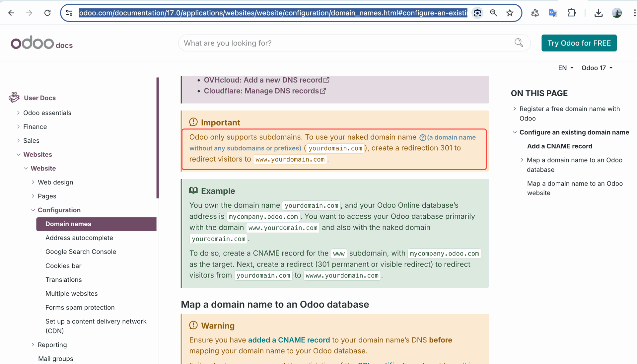Expand 'Map a domain name to an Odoo database' chevron

pos(522,160)
